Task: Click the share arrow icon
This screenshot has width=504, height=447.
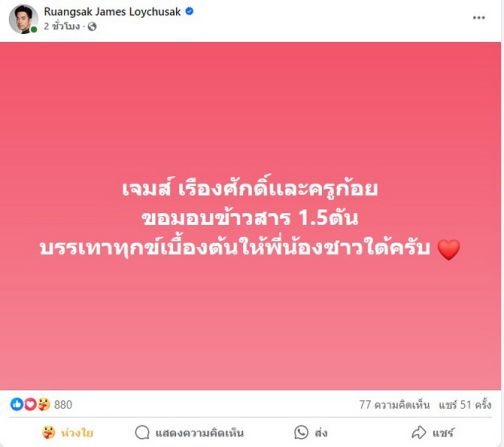Action: click(419, 432)
